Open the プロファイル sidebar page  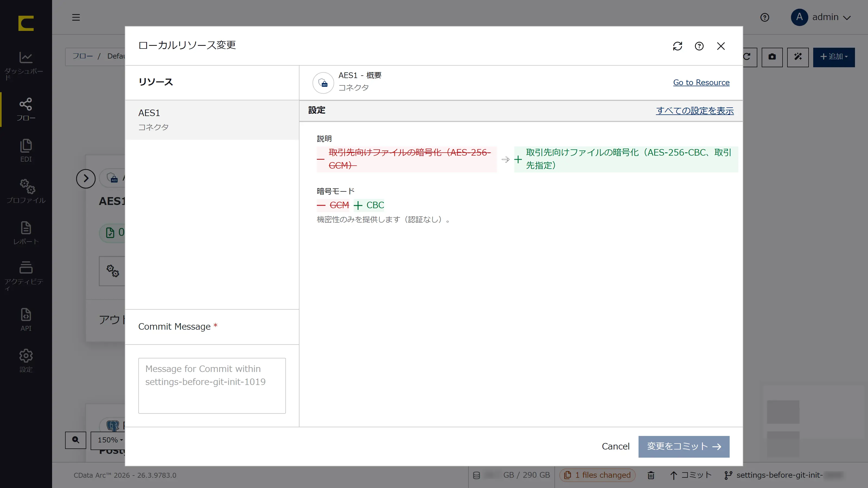coord(26,192)
